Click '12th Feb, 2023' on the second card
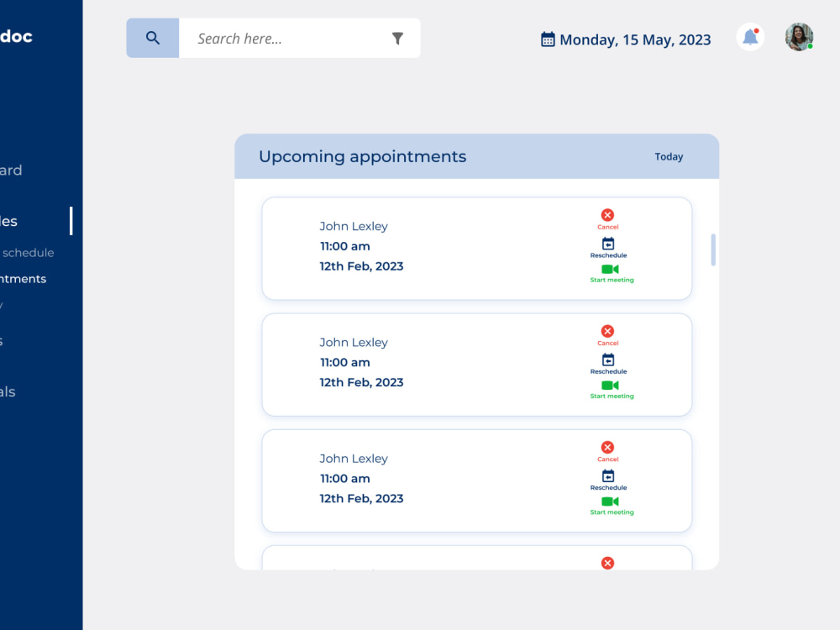The height and width of the screenshot is (630, 840). (x=361, y=382)
